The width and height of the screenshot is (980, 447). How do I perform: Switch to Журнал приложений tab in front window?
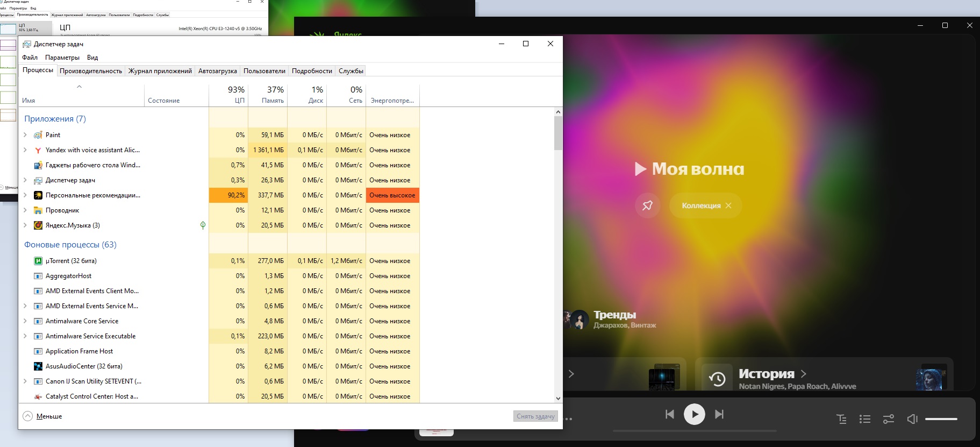point(160,71)
